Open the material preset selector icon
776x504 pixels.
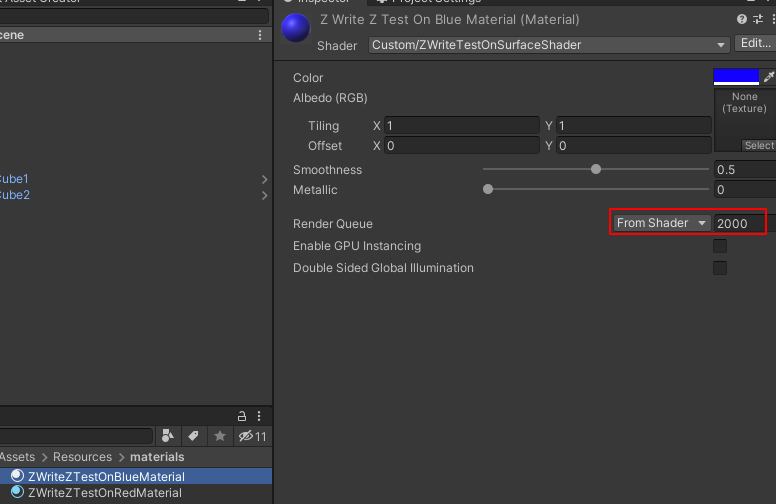[x=758, y=19]
